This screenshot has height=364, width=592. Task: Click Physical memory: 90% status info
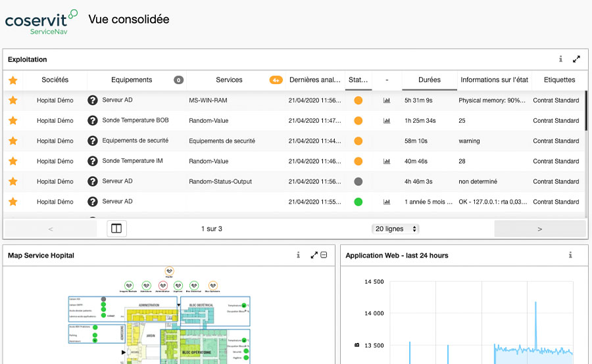492,101
